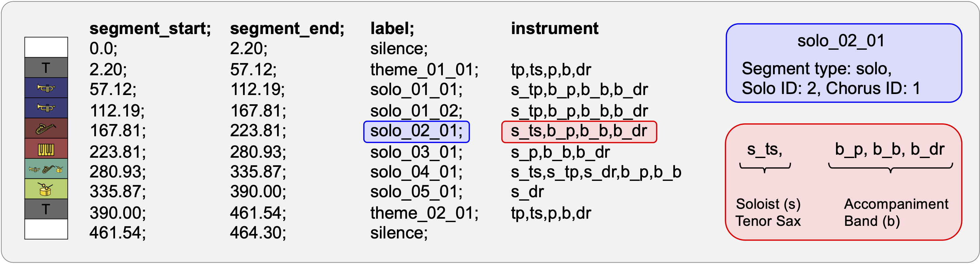Click the solo_05_01 label
The width and height of the screenshot is (980, 264).
(416, 192)
